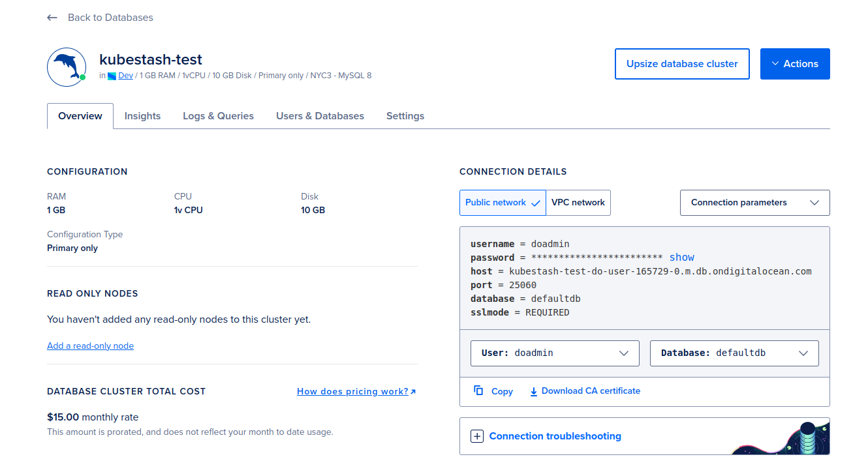Click the download icon beside Download CA certificate

tap(534, 391)
